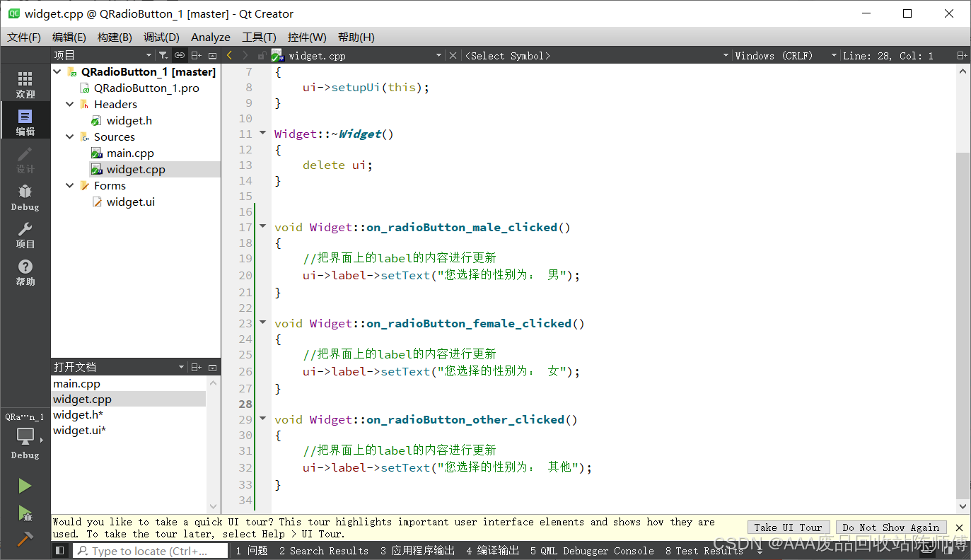The height and width of the screenshot is (560, 971).
Task: Close the widget.cpp document with X
Action: pos(453,55)
